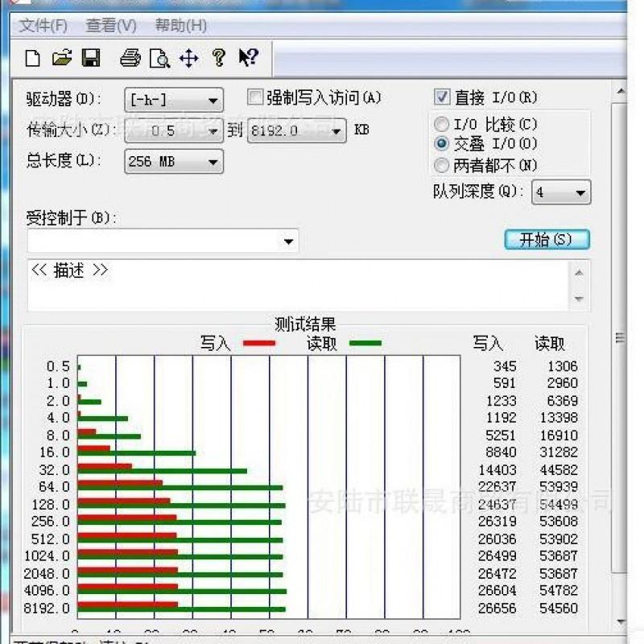Open the minimum transfer size 0.5 dropdown
This screenshot has width=644, height=644.
[x=174, y=130]
